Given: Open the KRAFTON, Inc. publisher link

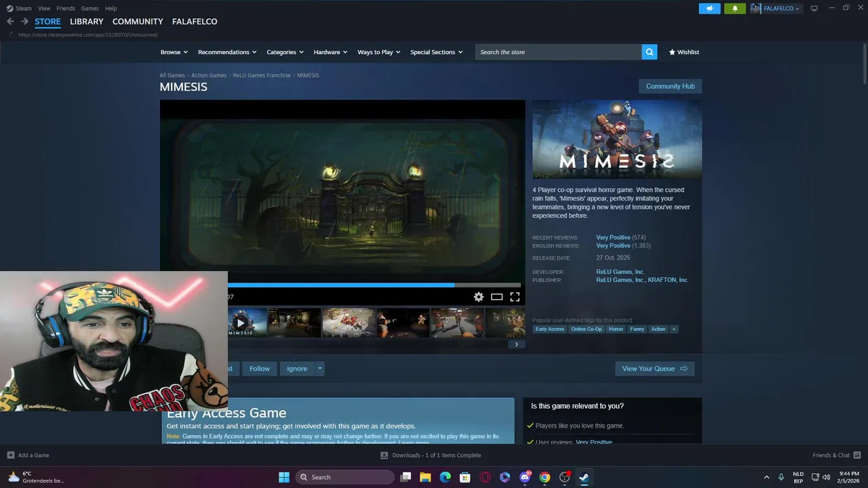Looking at the screenshot, I should (x=668, y=280).
